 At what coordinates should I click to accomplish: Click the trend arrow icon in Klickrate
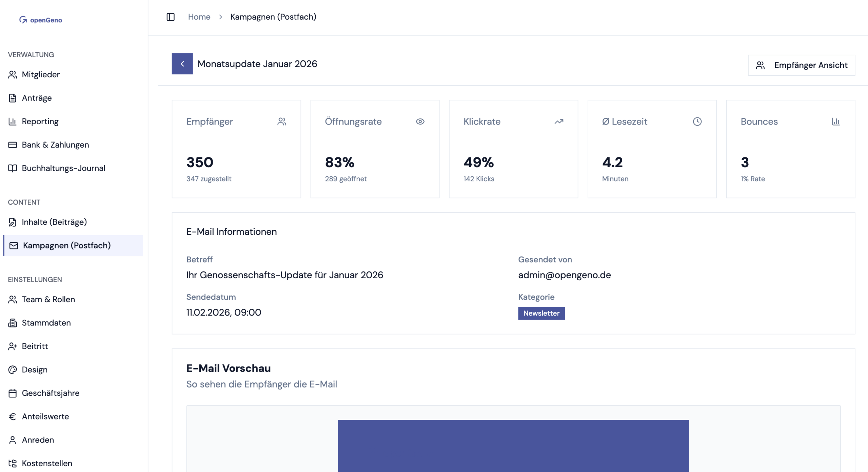559,121
